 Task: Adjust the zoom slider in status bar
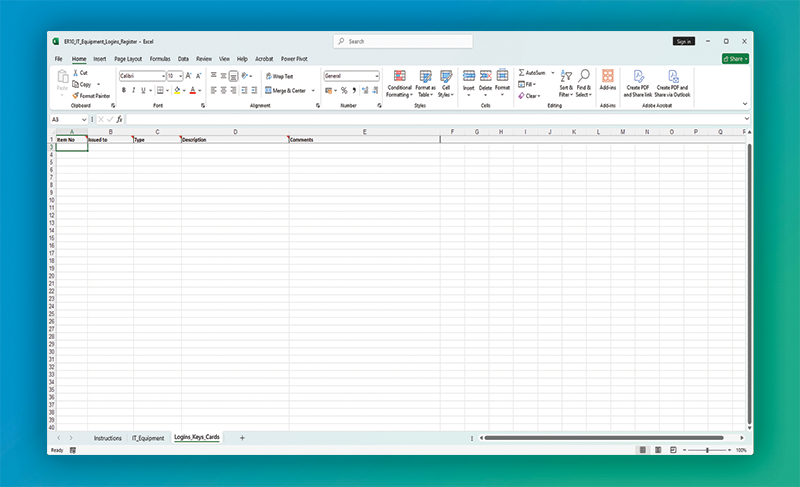(x=707, y=450)
